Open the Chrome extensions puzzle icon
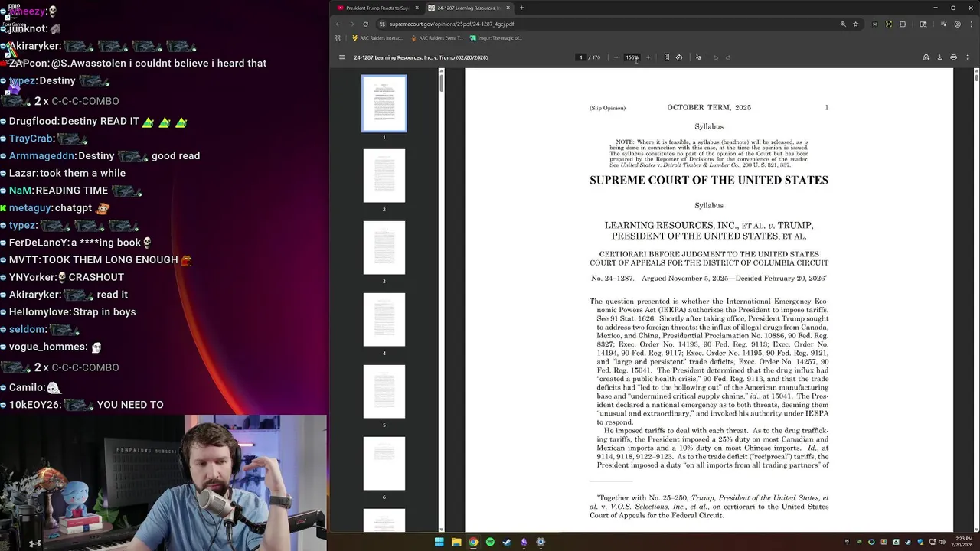980x551 pixels. [903, 24]
